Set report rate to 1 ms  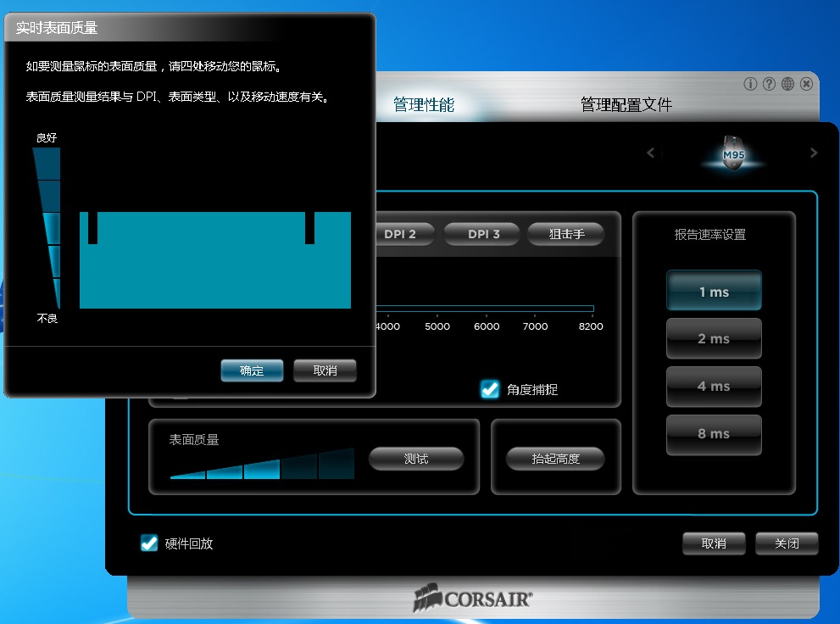click(x=714, y=292)
